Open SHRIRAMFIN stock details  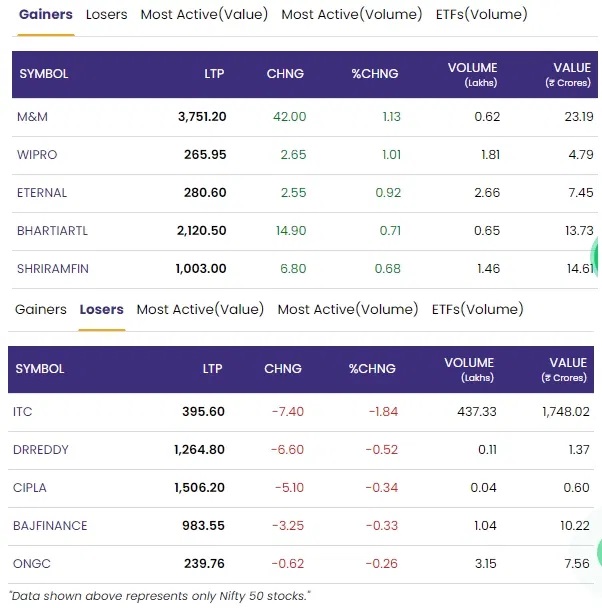pos(52,269)
